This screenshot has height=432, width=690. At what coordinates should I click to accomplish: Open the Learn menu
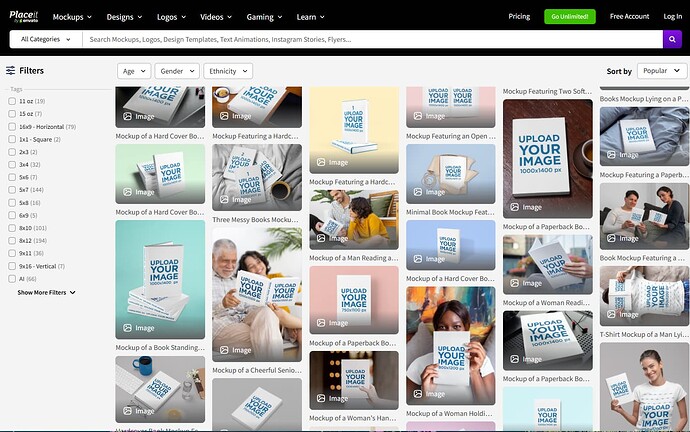310,17
